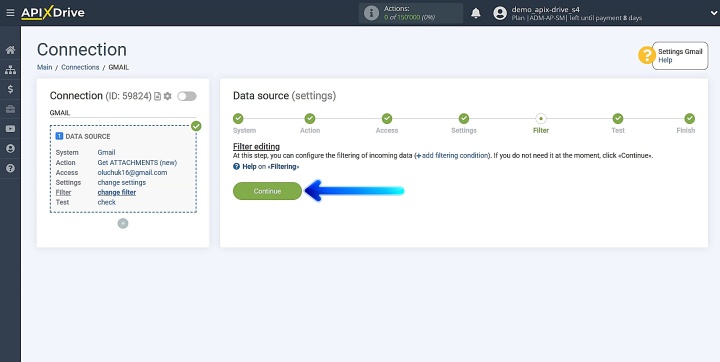Open briefcase icon in sidebar
This screenshot has height=362, width=720.
coord(10,109)
